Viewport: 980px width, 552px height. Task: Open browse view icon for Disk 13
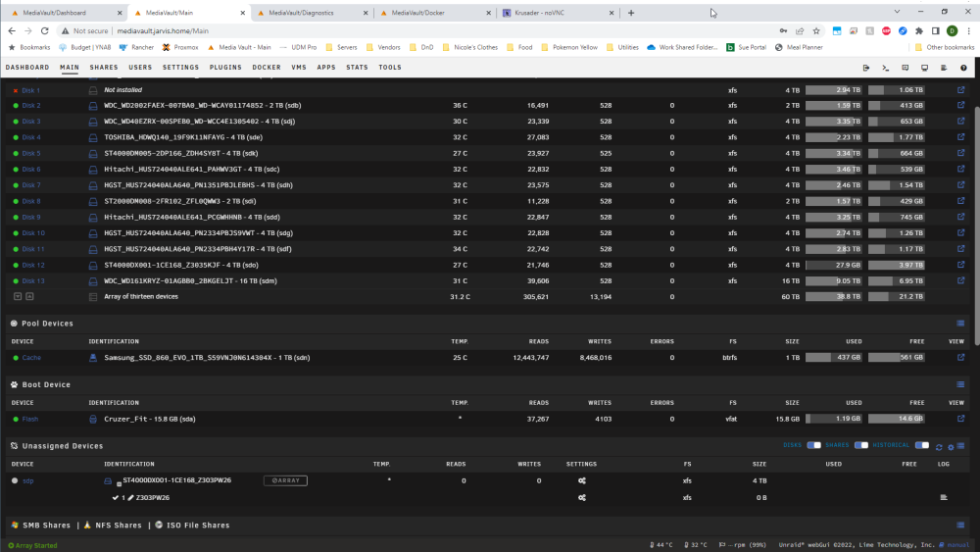tap(960, 280)
